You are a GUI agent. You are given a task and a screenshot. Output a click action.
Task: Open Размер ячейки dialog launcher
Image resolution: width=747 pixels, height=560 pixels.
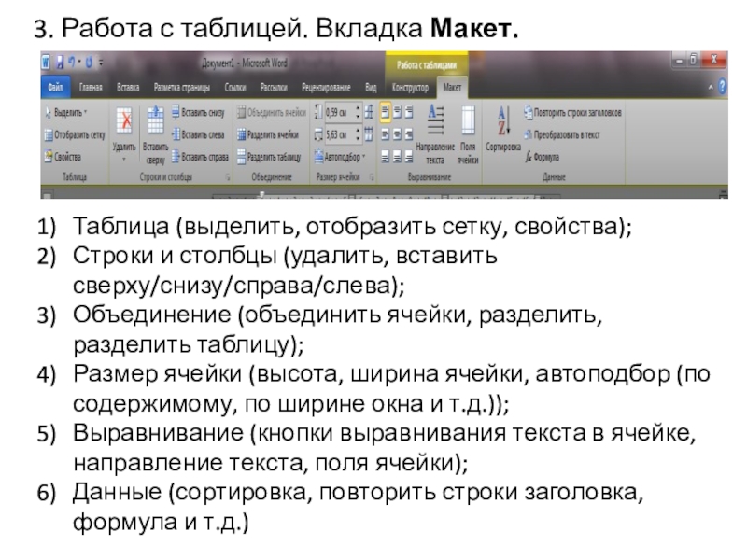[x=372, y=177]
